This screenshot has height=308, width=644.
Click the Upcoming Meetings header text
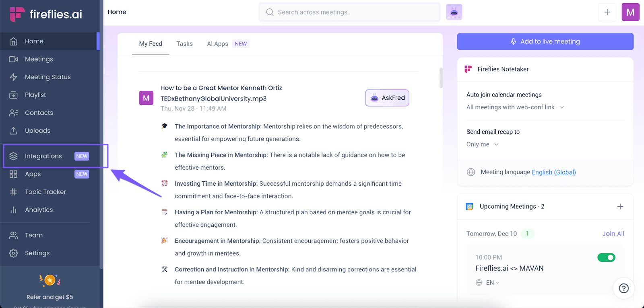pyautogui.click(x=512, y=206)
